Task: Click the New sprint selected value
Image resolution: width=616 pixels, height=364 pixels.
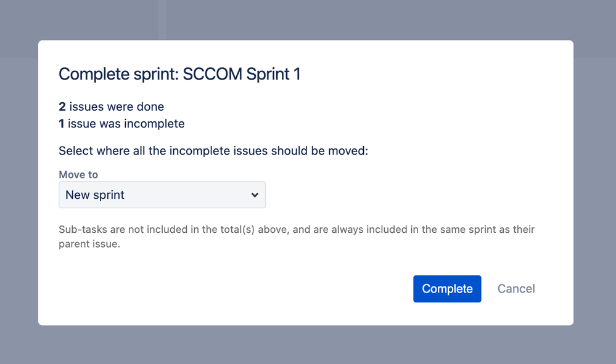Action: coord(94,195)
